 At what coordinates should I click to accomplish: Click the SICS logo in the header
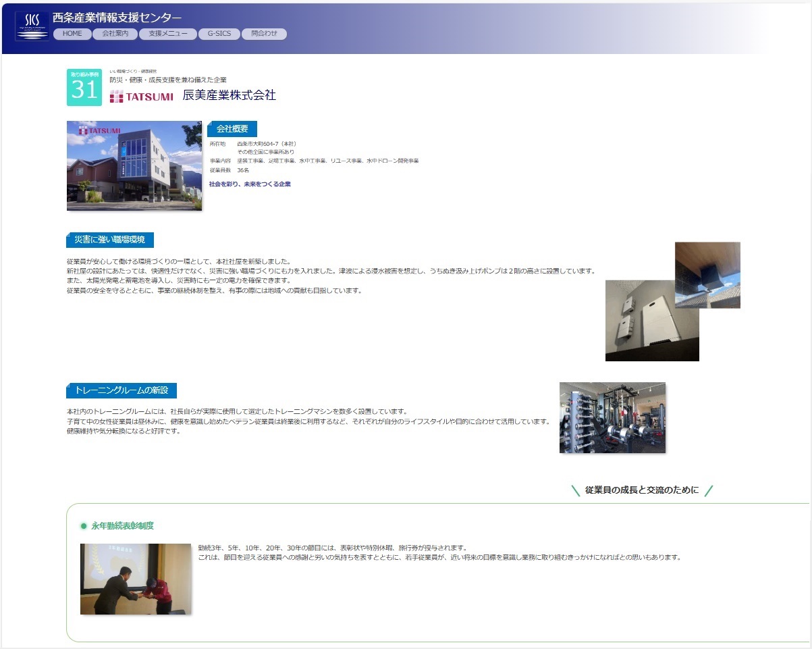coord(32,26)
